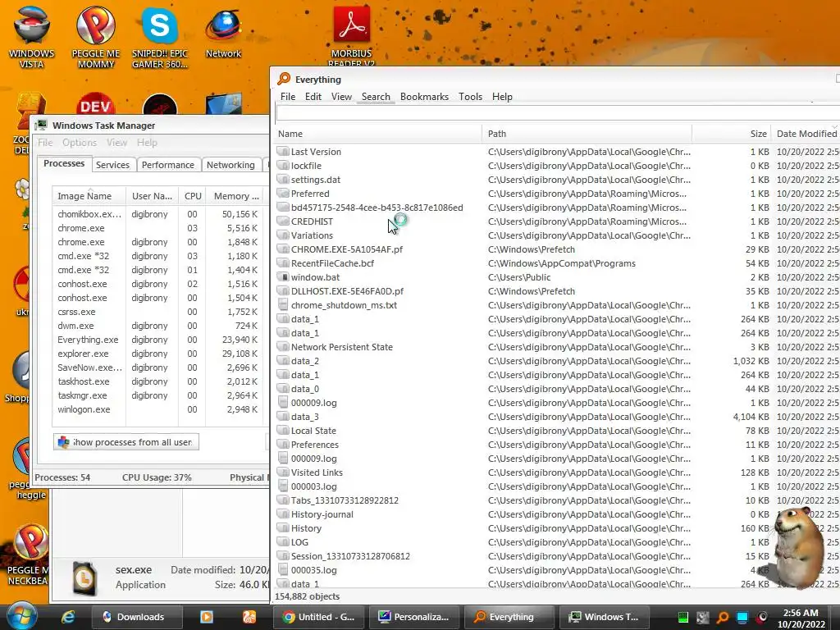Image resolution: width=840 pixels, height=630 pixels.
Task: Sort Everything results by Path column
Action: (x=587, y=134)
